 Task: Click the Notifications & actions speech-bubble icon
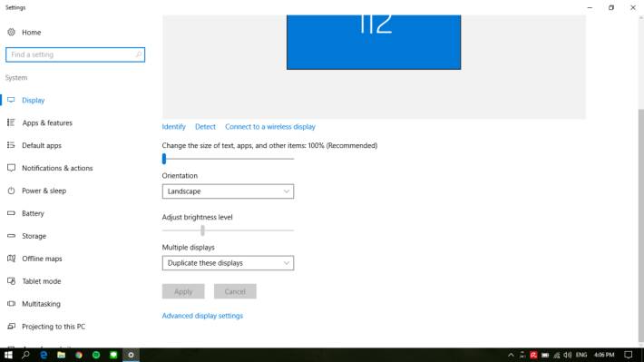point(11,168)
